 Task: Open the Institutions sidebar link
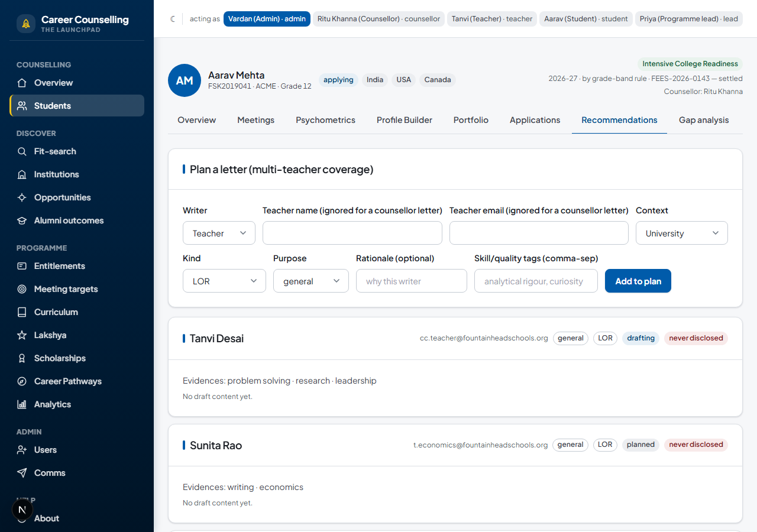pos(77,174)
